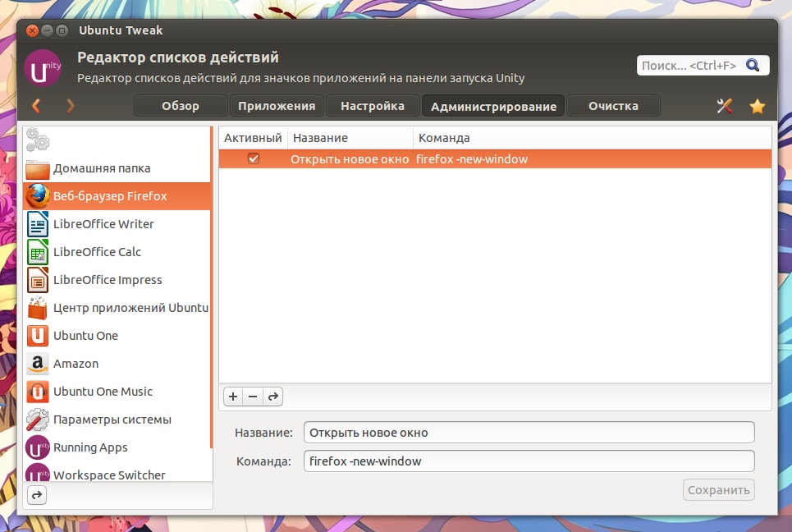Click the Ubuntu One Music headphones icon
This screenshot has height=532, width=792.
point(38,392)
